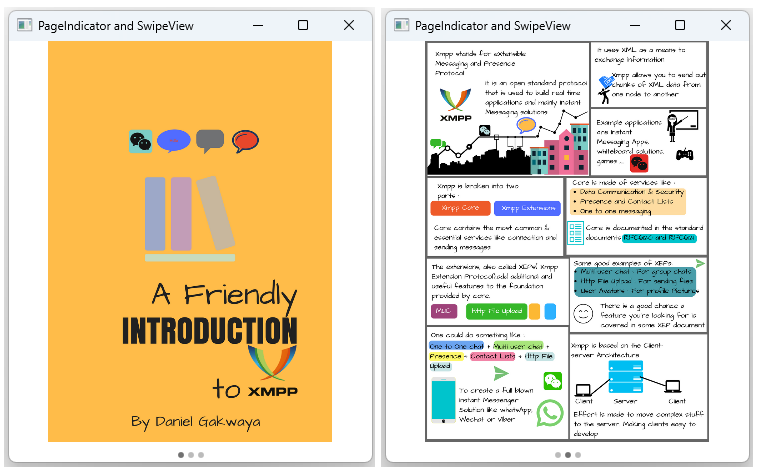Screen dimensions: 759x467
Task: Click the red speech bubble on the cover
Action: pyautogui.click(x=245, y=141)
